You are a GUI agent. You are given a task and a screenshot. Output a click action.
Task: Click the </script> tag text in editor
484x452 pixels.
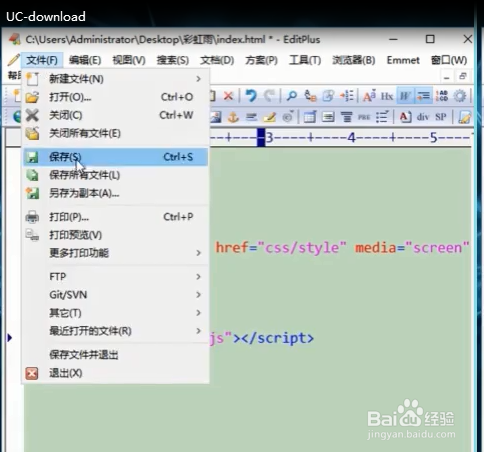[x=277, y=339]
